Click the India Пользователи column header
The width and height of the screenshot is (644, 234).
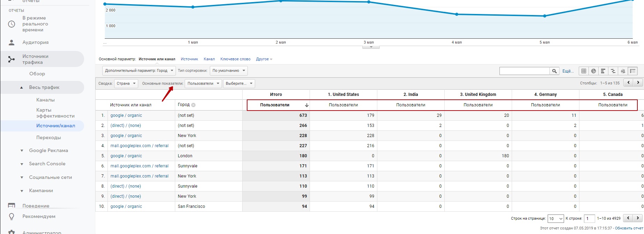411,105
